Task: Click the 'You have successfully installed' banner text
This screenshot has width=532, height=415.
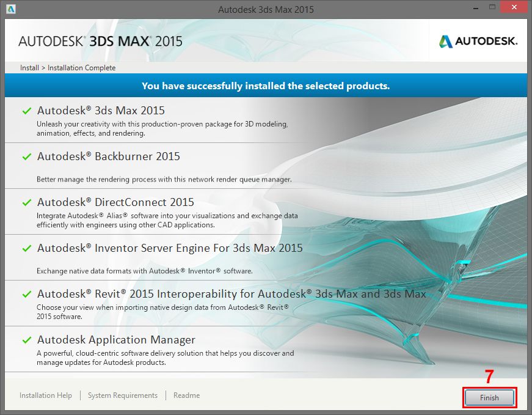Action: click(266, 86)
